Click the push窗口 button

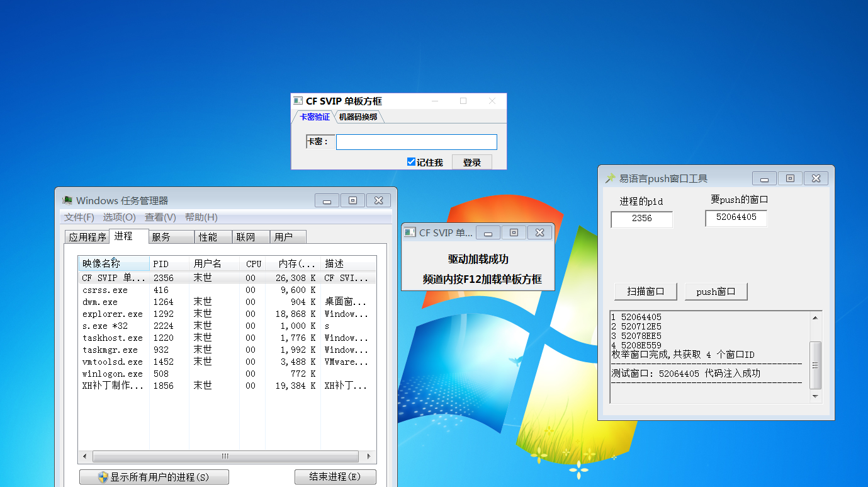(x=716, y=292)
